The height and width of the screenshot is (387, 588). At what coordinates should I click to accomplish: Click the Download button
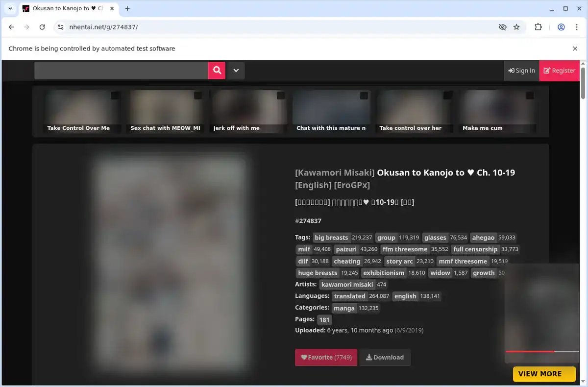click(385, 357)
